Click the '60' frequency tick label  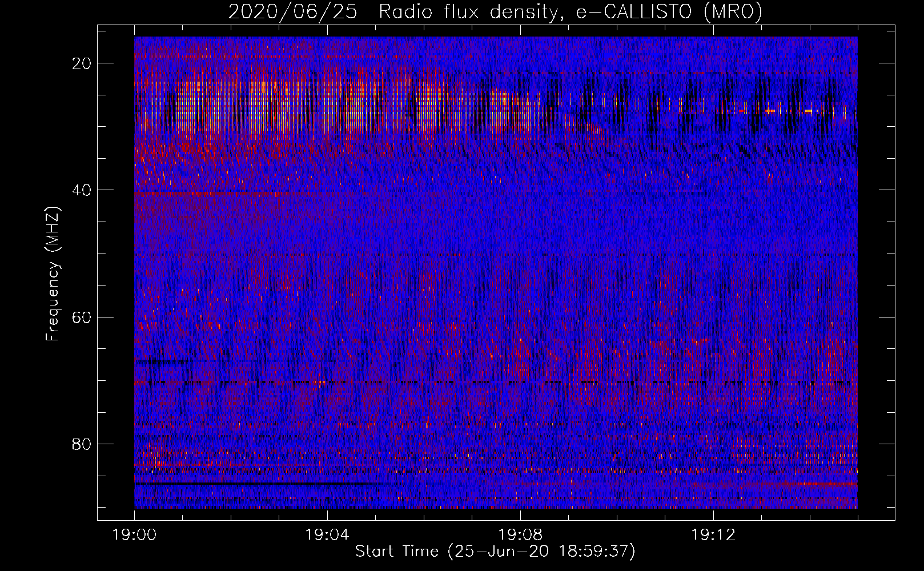82,317
